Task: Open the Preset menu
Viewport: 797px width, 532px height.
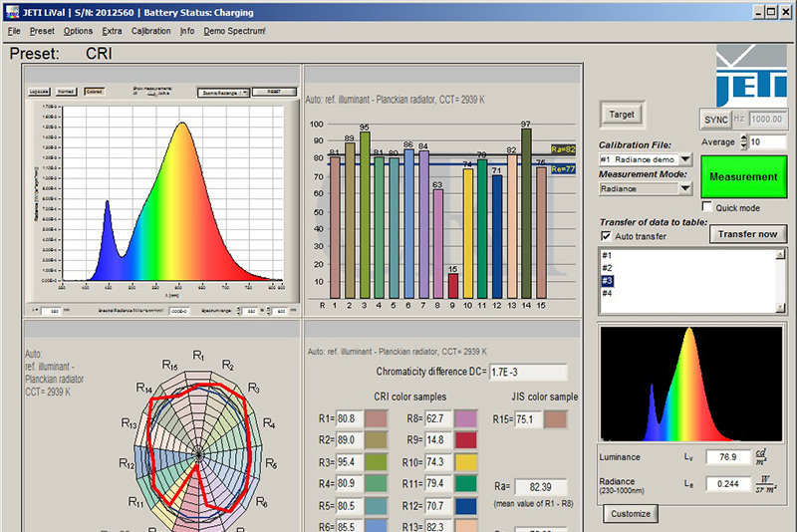Action: (x=42, y=31)
